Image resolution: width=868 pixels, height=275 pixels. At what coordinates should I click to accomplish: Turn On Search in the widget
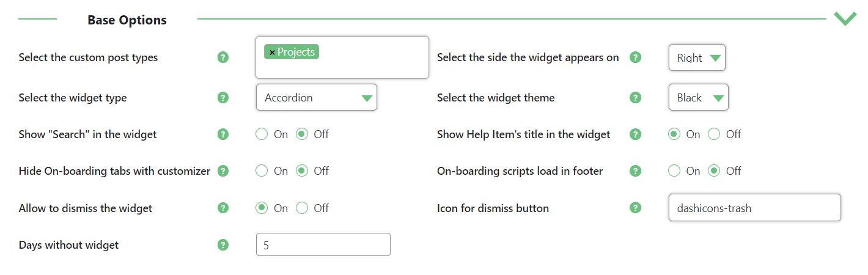click(262, 134)
